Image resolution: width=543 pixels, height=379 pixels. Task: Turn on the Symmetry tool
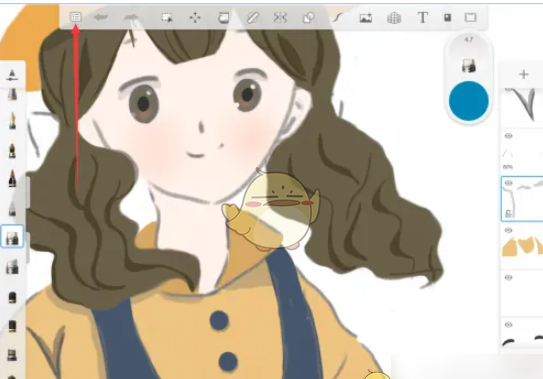coord(280,17)
